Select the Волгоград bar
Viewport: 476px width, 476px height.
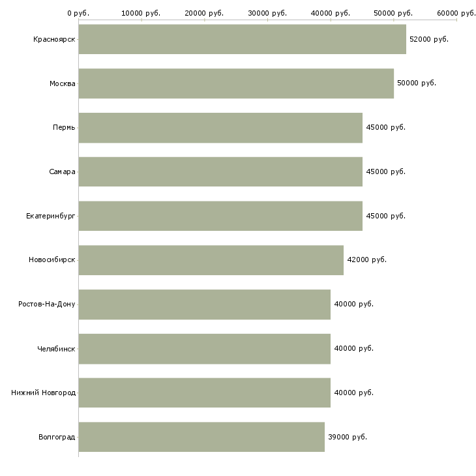click(201, 437)
